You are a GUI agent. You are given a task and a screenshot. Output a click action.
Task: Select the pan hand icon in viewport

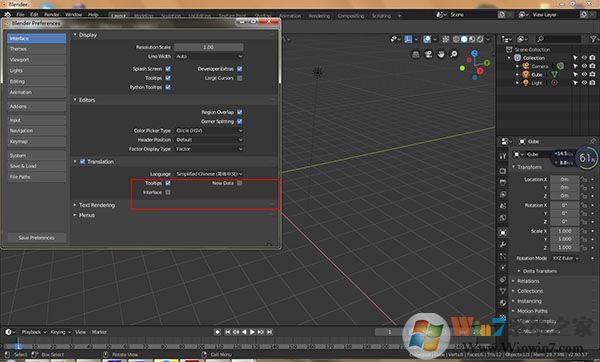[441, 54]
